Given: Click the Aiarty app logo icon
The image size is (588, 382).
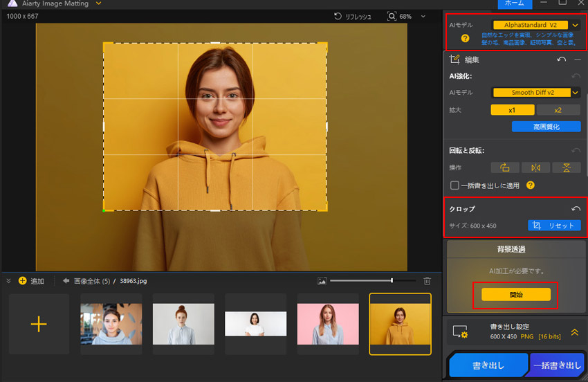Looking at the screenshot, I should (x=12, y=3).
